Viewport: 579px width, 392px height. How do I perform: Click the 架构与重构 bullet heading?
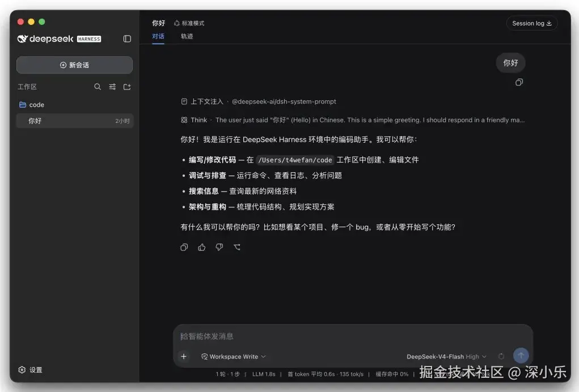tap(208, 207)
